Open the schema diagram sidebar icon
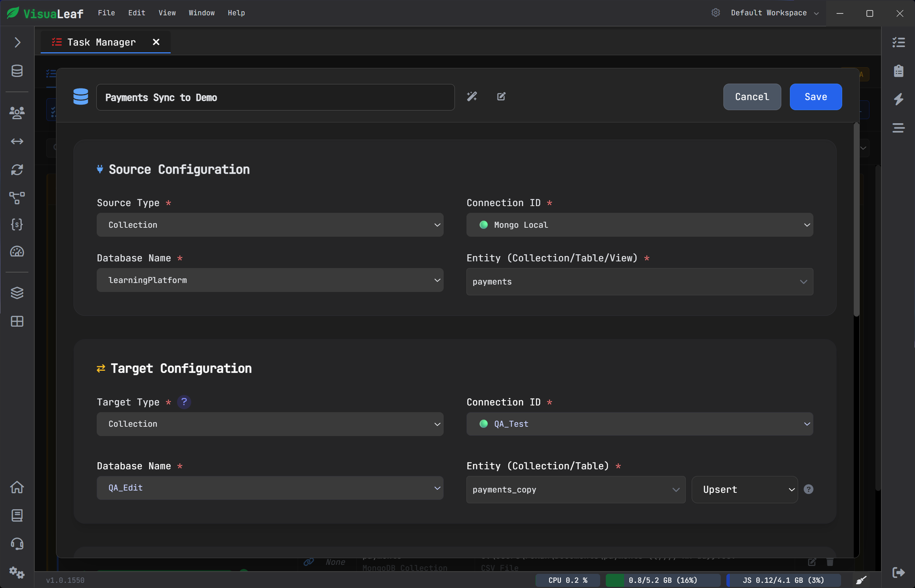This screenshot has height=588, width=915. click(x=17, y=198)
